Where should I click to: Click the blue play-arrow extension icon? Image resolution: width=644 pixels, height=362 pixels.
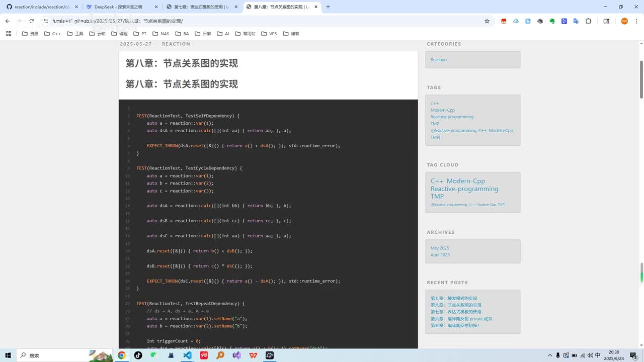pyautogui.click(x=564, y=21)
